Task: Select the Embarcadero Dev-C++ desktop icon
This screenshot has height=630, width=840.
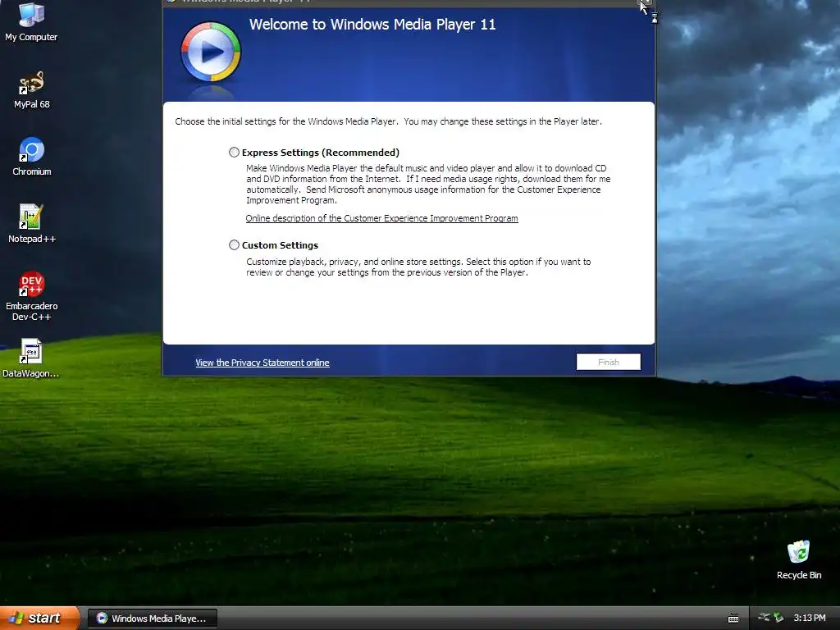Action: pos(32,296)
